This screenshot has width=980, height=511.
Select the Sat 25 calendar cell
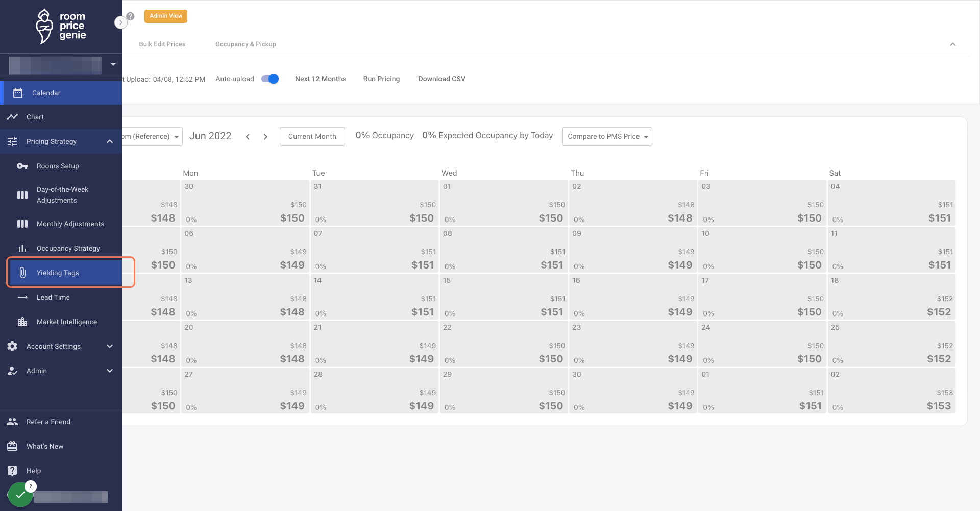coord(892,344)
